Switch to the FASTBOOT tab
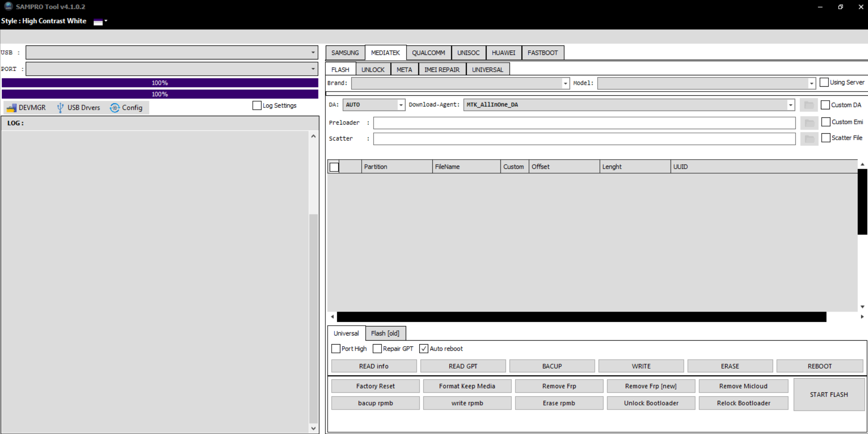This screenshot has width=868, height=434. point(543,53)
